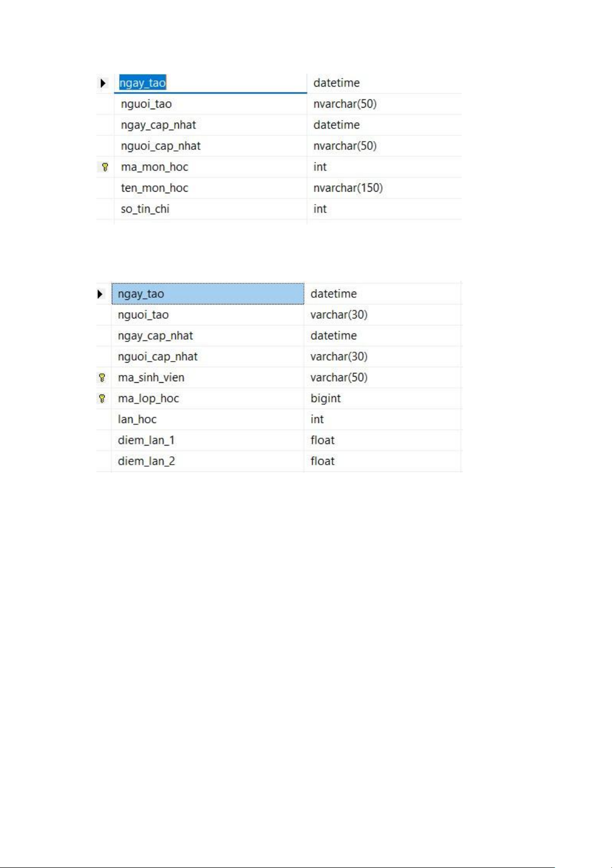Open the varchar(50) data type of ma_sinh_vien
The width and height of the screenshot is (614, 868).
(339, 378)
